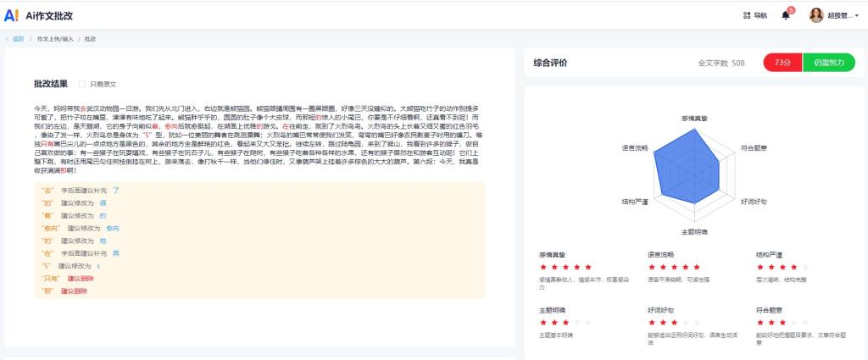Click the green 仍需努力 button
This screenshot has height=360, width=868.
point(828,63)
